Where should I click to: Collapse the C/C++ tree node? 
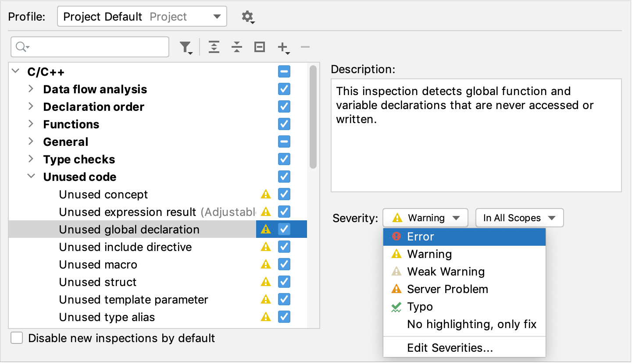click(x=16, y=71)
